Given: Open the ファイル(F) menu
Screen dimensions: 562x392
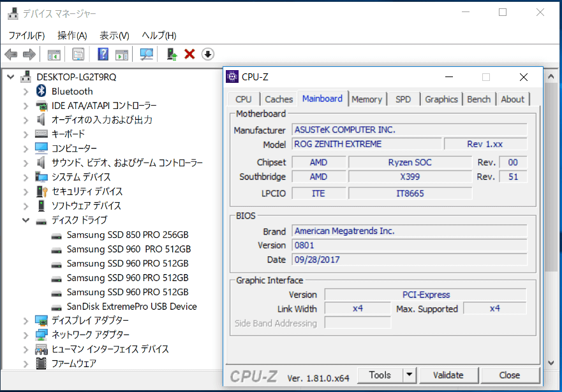Looking at the screenshot, I should (27, 36).
